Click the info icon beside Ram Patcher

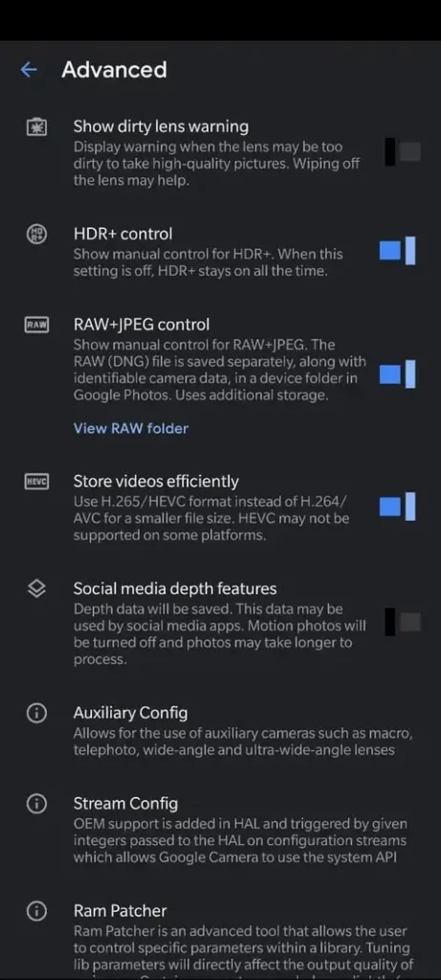pyautogui.click(x=37, y=911)
